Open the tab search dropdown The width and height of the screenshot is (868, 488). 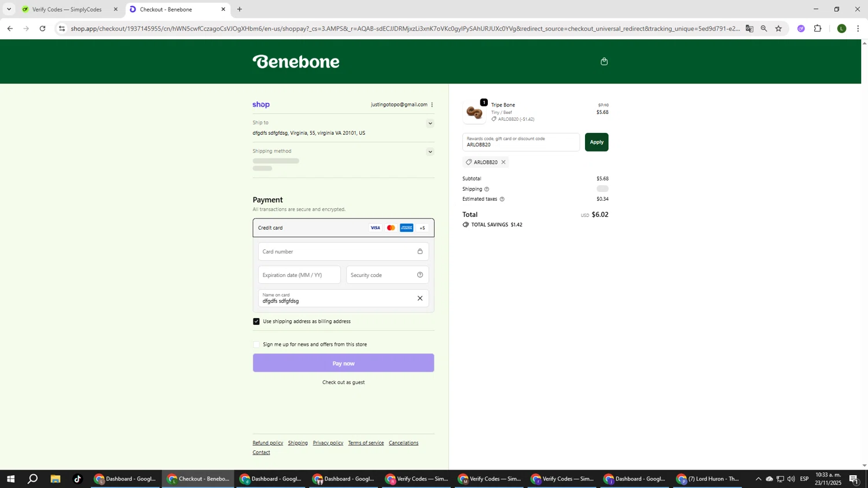pos(9,9)
